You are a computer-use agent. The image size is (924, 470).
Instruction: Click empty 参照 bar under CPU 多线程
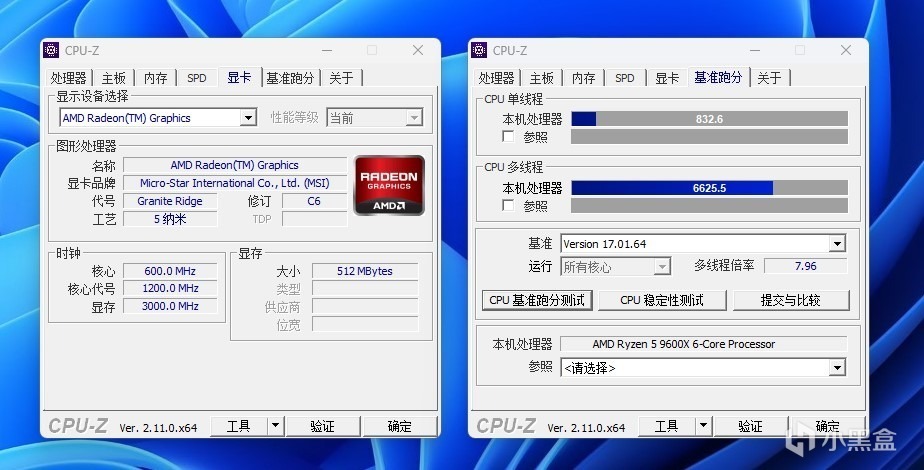pos(710,206)
